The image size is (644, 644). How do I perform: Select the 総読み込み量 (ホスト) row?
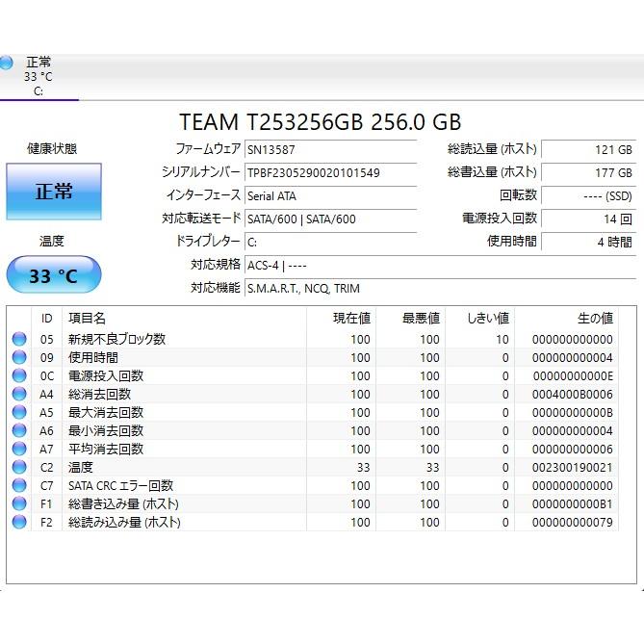coord(314,522)
